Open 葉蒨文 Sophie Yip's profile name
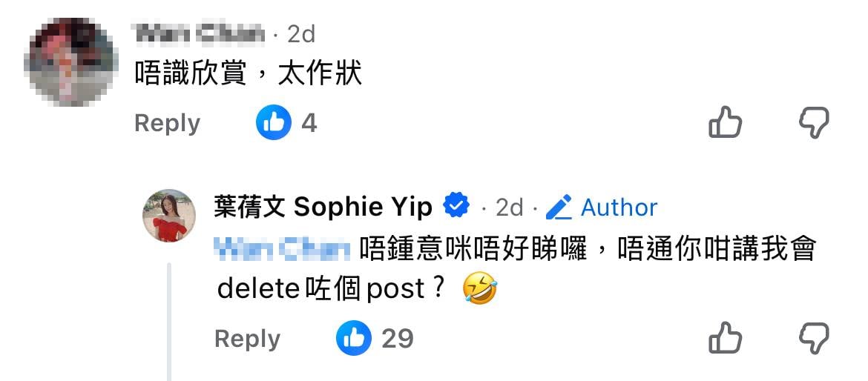Viewport: 868px width, 381px height. coord(323,208)
